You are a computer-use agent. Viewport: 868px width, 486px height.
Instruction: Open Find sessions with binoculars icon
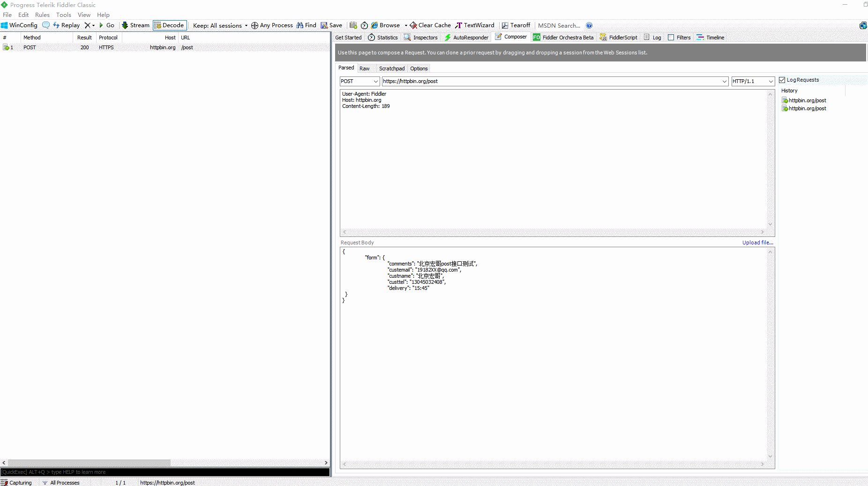point(306,25)
